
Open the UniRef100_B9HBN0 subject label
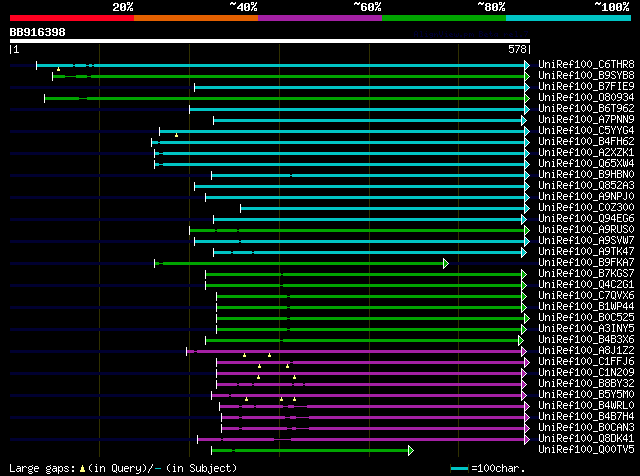click(586, 175)
